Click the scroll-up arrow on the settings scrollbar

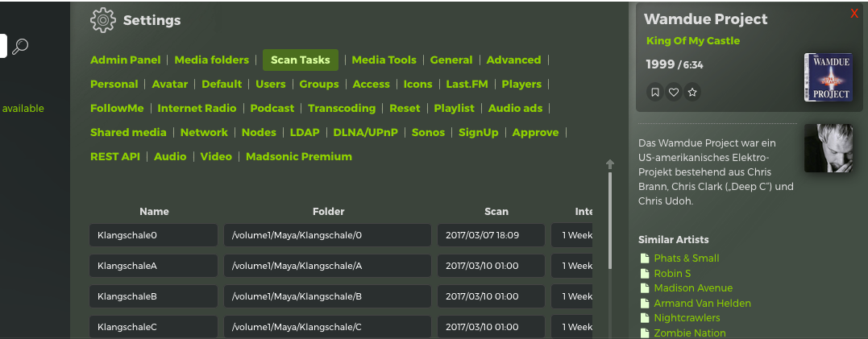click(610, 164)
